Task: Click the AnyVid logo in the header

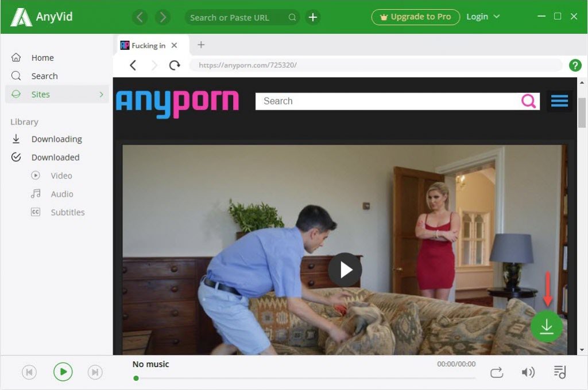Action: (x=41, y=17)
